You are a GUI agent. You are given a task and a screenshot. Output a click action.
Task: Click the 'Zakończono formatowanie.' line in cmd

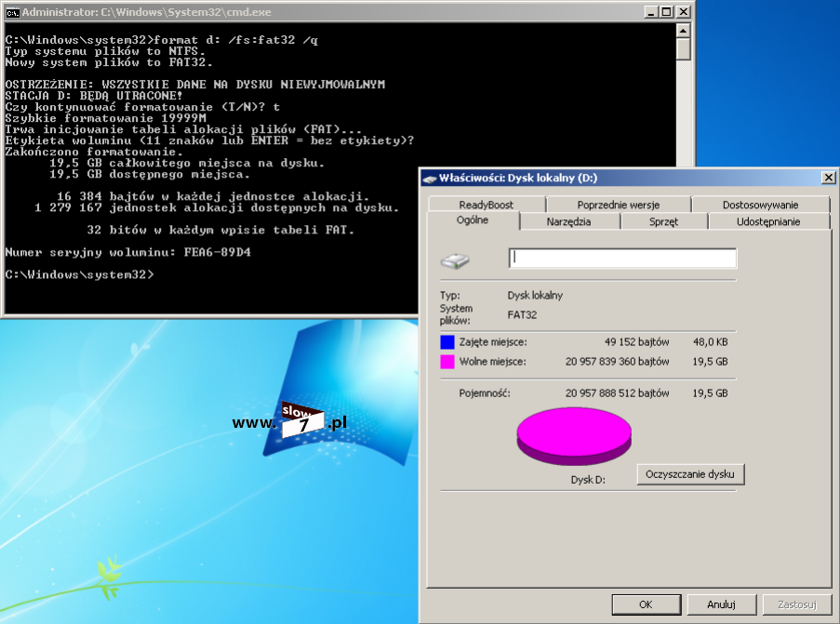pyautogui.click(x=94, y=153)
